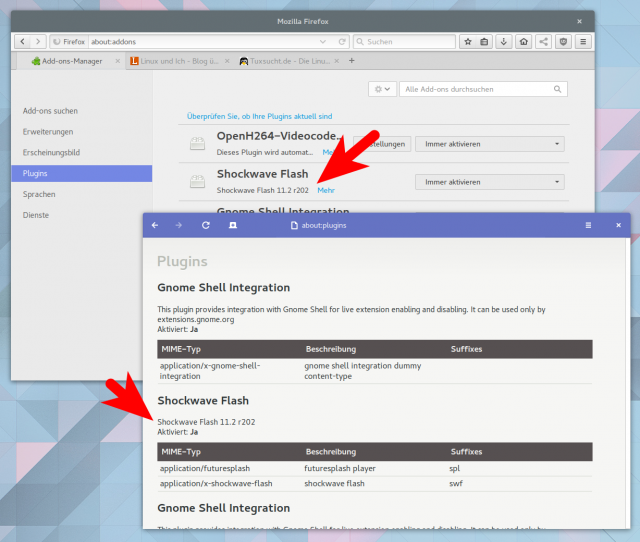This screenshot has height=542, width=640.
Task: Open the URL bar history dropdown arrow
Action: click(323, 42)
